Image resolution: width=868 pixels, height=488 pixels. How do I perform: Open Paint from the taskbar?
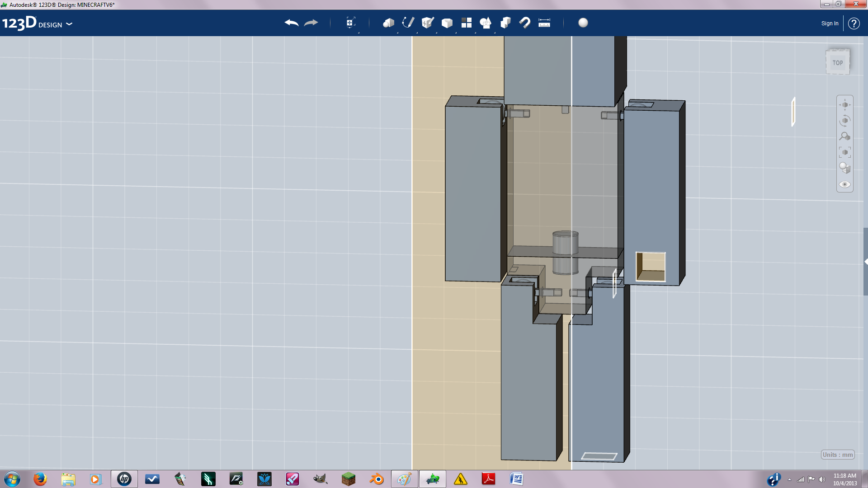[405, 479]
